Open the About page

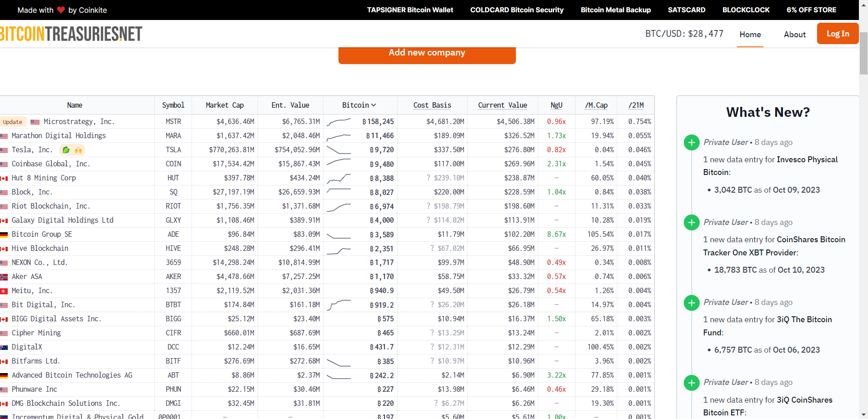795,35
